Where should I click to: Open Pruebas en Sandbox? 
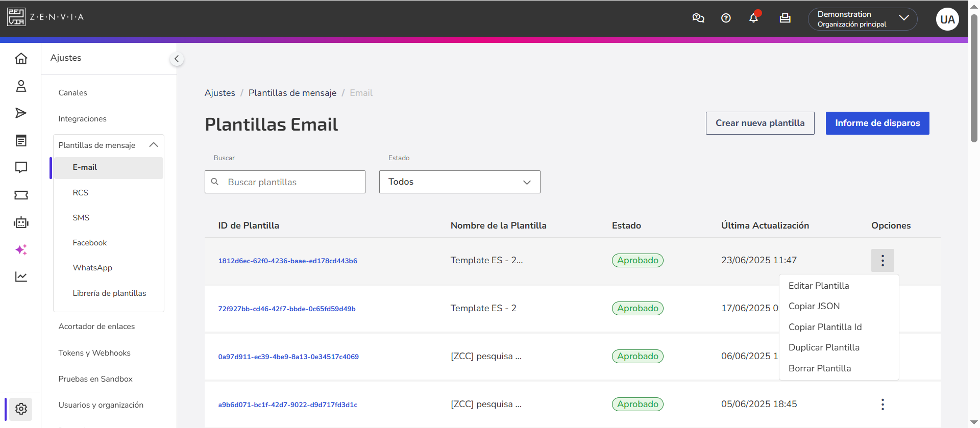95,379
